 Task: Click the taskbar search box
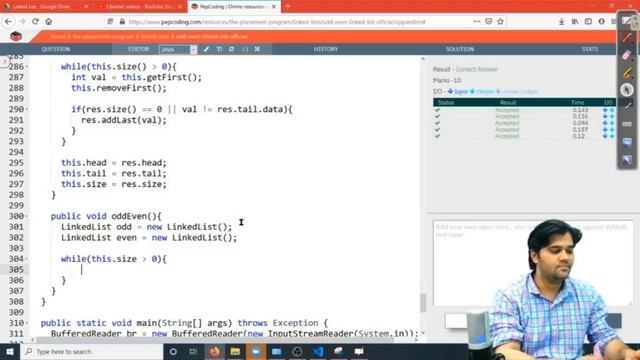click(91, 351)
